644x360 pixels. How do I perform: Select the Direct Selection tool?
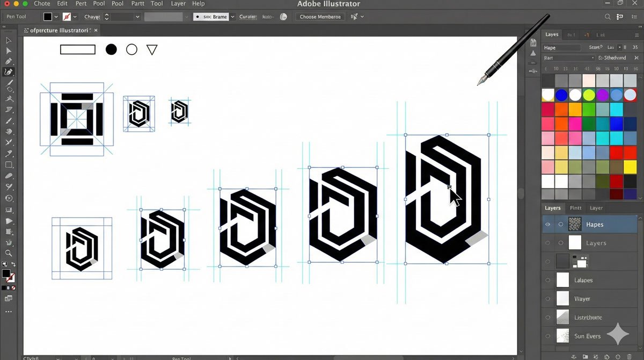(x=9, y=51)
